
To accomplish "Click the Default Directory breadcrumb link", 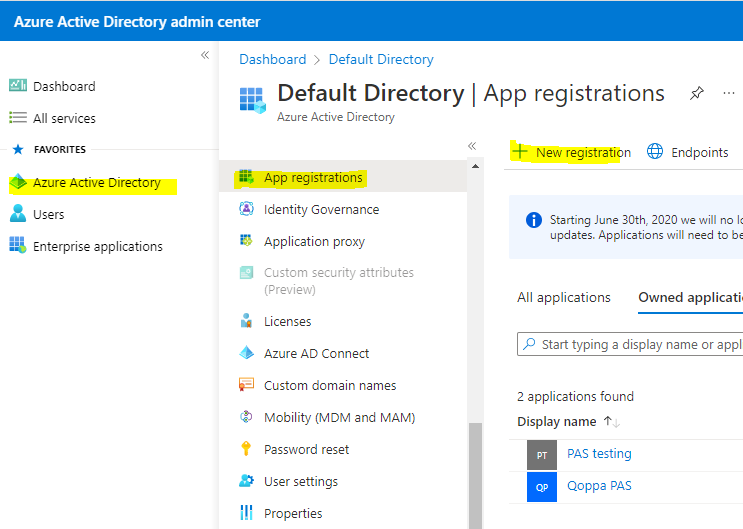I will (381, 59).
